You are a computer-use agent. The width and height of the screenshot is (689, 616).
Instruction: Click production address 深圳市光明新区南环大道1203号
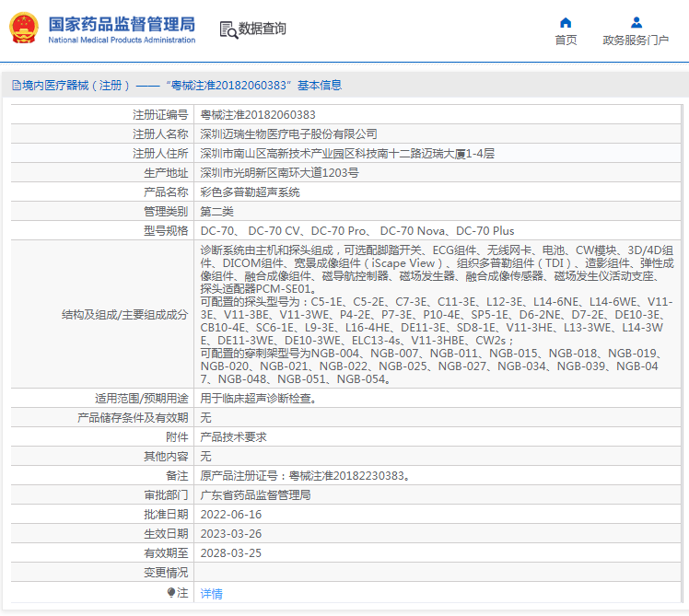tap(279, 173)
